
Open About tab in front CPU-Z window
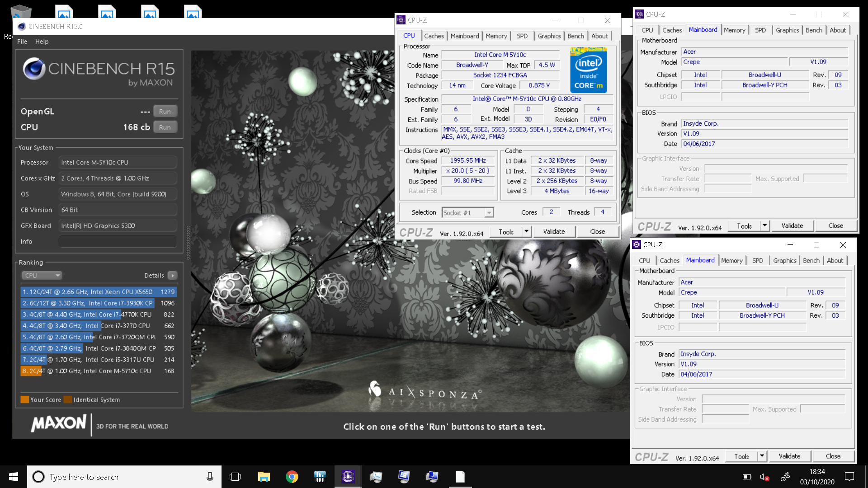click(x=600, y=36)
